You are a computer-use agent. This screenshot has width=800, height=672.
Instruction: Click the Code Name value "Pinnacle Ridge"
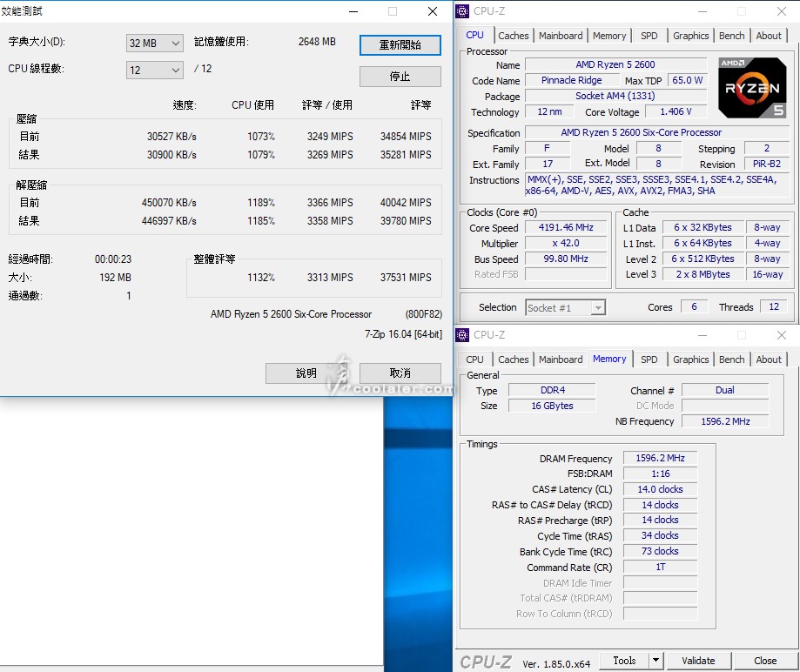[571, 81]
